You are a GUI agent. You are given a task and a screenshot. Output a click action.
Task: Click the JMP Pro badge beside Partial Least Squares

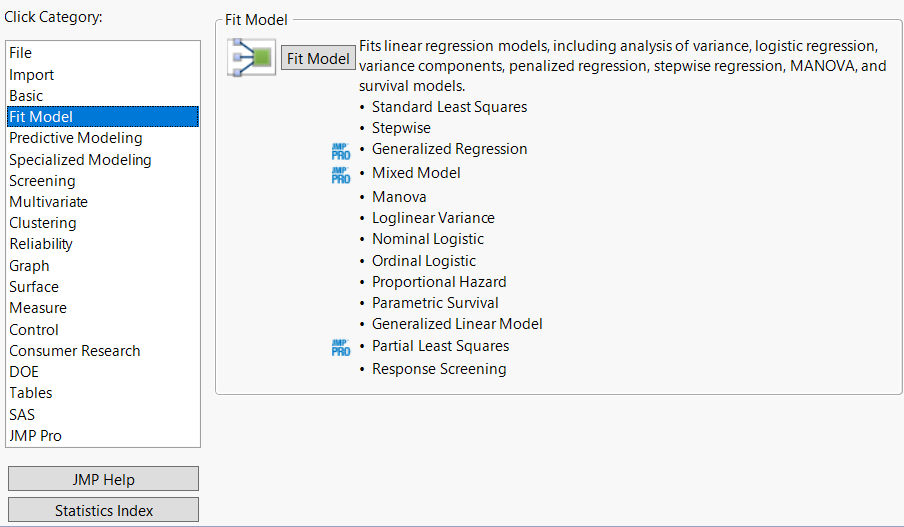tap(341, 348)
